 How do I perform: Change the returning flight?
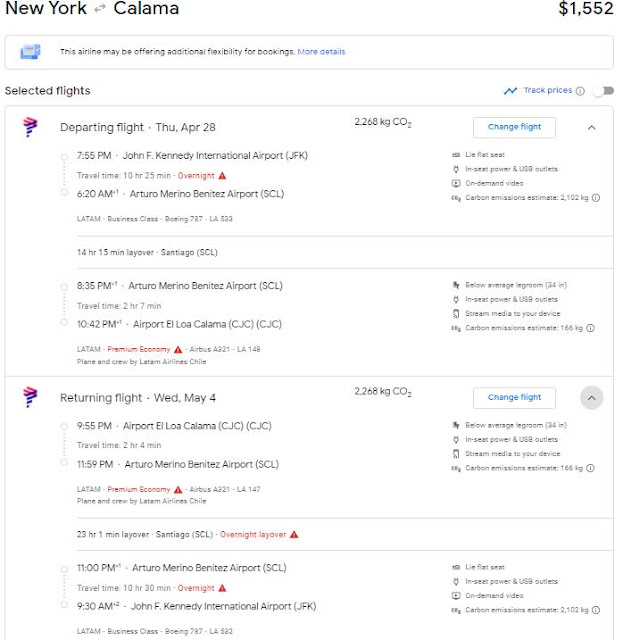514,397
